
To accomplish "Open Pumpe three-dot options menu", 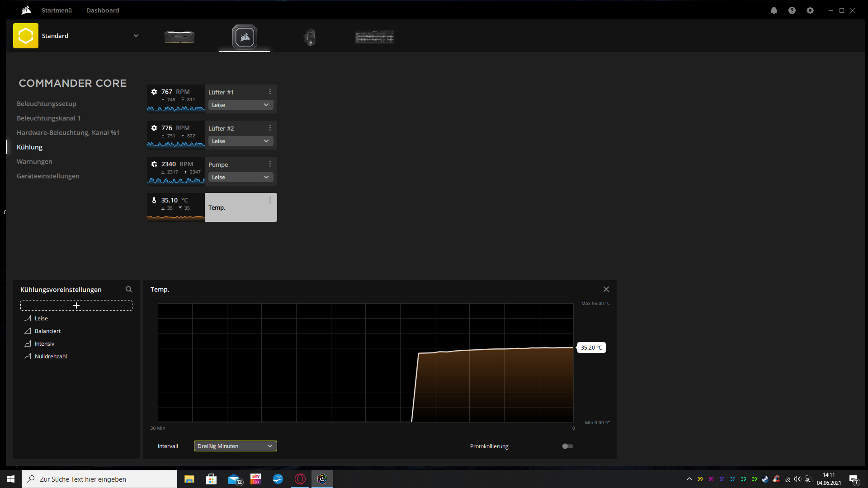I will [x=270, y=164].
